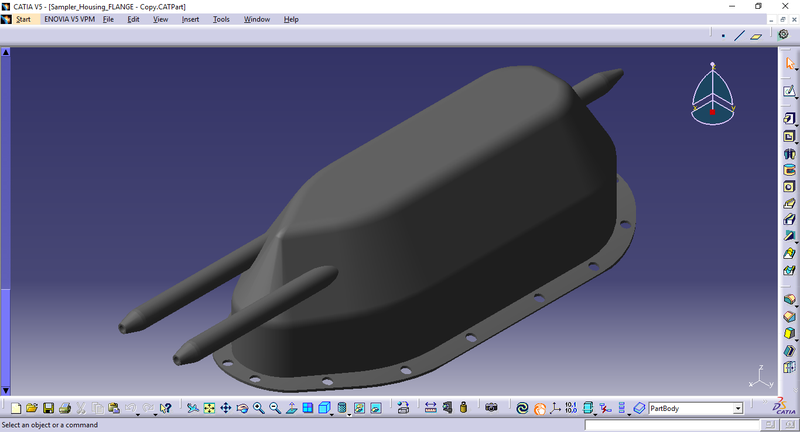Click the Fly Mode icon
The width and height of the screenshot is (800, 432).
point(192,408)
